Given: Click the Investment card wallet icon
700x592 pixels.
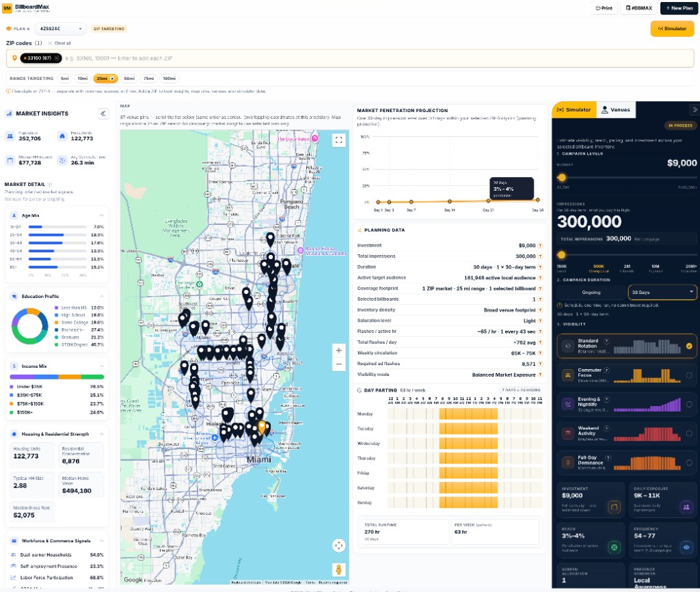Looking at the screenshot, I should click(615, 507).
